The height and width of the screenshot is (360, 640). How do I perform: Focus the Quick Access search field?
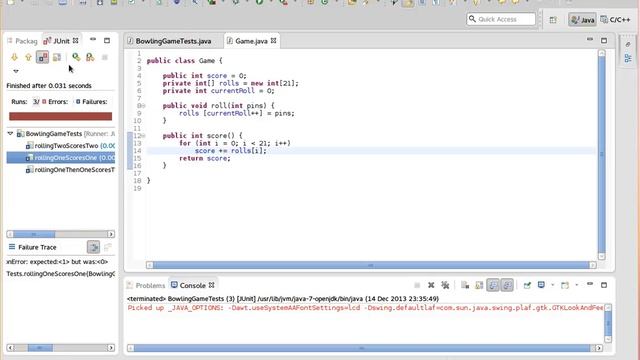501,19
